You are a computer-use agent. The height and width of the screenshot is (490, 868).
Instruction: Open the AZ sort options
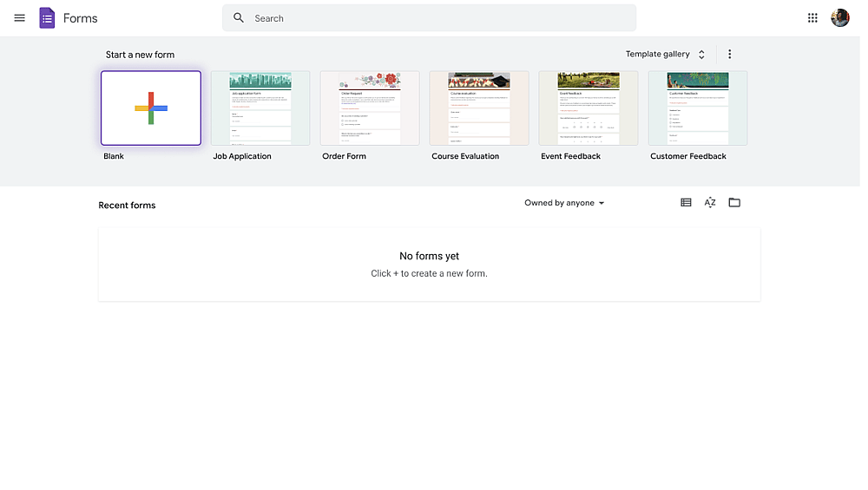pyautogui.click(x=710, y=203)
